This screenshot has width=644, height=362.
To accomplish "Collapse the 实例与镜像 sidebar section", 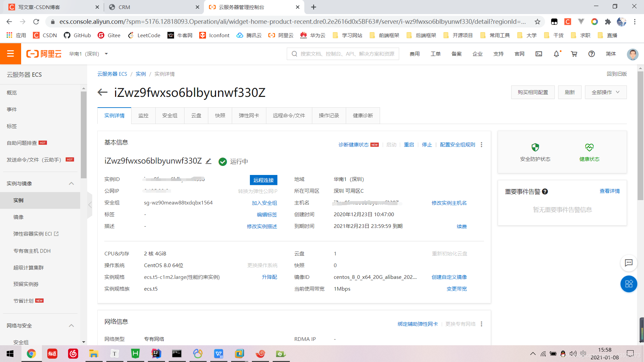I will 71,183.
